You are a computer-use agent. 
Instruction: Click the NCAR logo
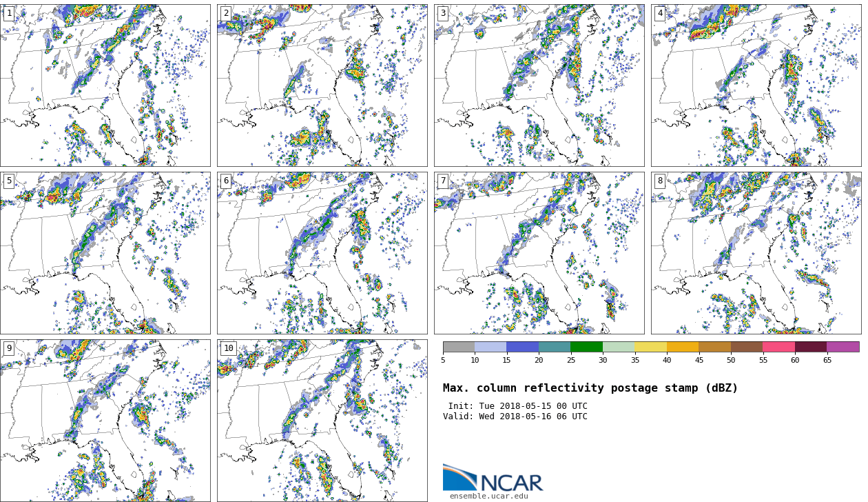[x=493, y=477]
